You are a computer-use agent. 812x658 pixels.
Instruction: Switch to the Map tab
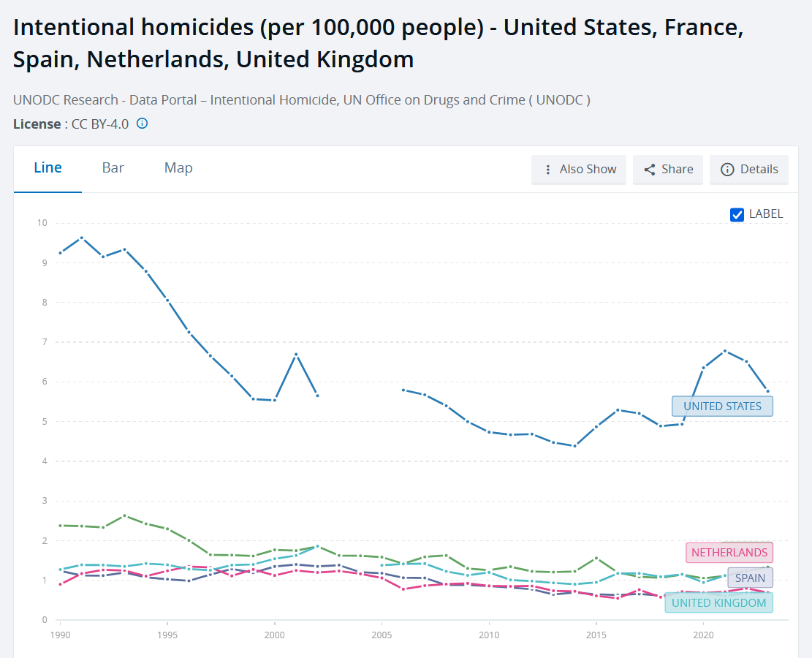coord(178,168)
